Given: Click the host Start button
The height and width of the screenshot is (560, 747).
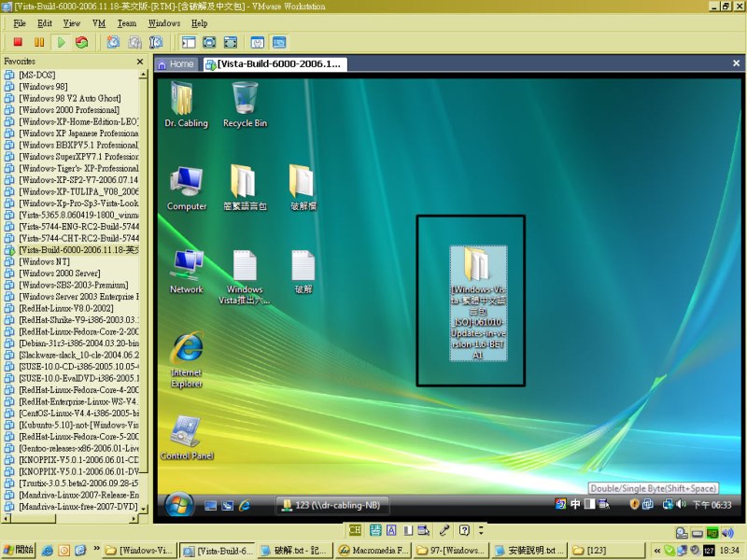Looking at the screenshot, I should click(19, 550).
